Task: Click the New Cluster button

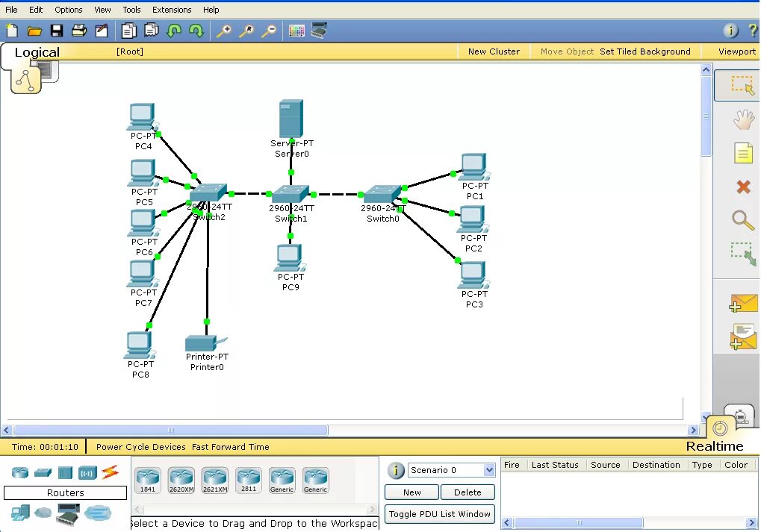Action: pos(494,51)
